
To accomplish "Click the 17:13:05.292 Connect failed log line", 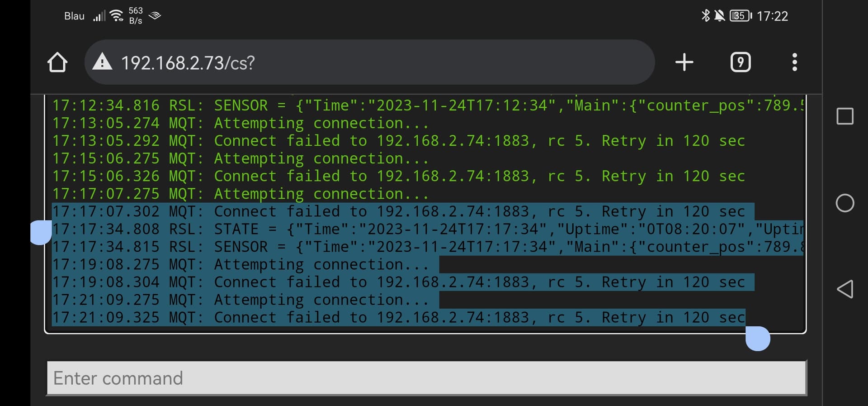I will click(x=398, y=141).
